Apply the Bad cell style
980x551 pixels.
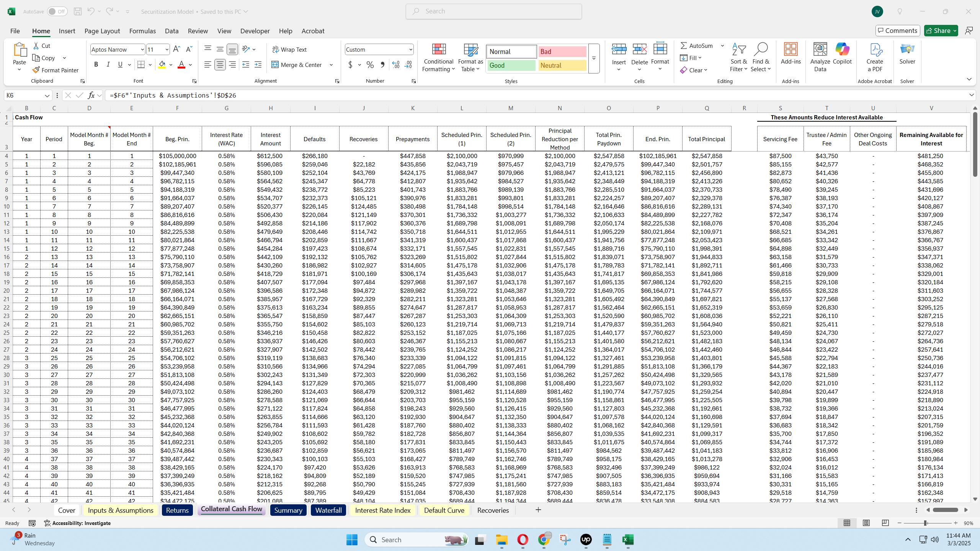click(562, 52)
